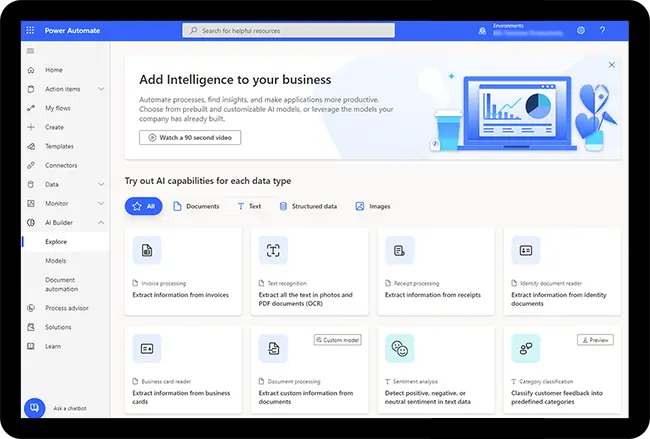Click the Process advisor label
This screenshot has height=439, width=650.
coord(67,308)
